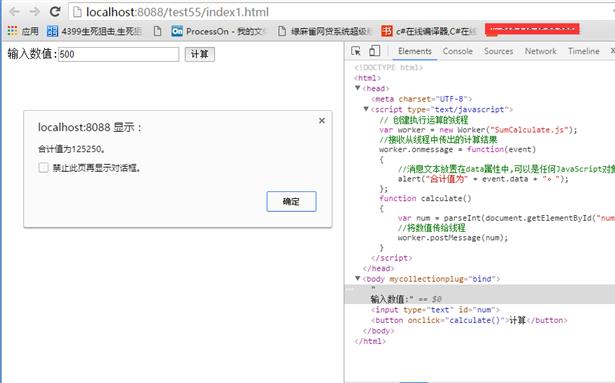Open the ProcessOn bookmark's On icon
The width and height of the screenshot is (615, 383).
177,31
